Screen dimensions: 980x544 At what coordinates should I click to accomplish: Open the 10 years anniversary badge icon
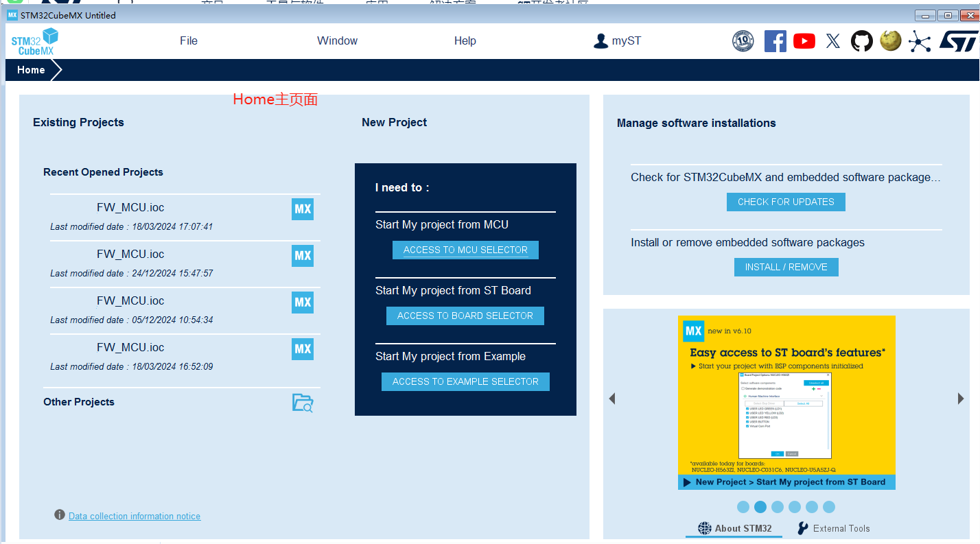click(743, 41)
